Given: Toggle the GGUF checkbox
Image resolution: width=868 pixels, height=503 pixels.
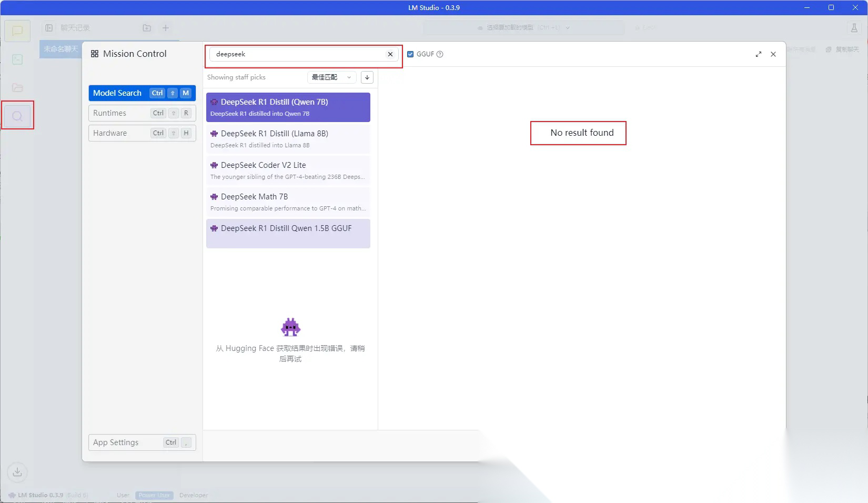Looking at the screenshot, I should pos(410,54).
